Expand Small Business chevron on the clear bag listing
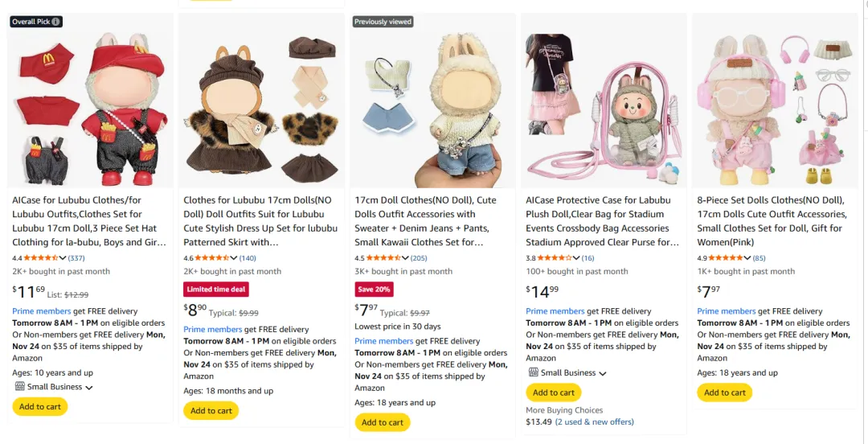868x444 pixels. pos(603,374)
